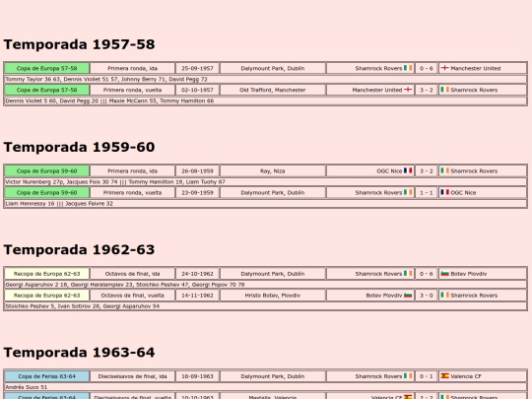Select Copa de Europa 57-58 ida cell

tap(47, 68)
